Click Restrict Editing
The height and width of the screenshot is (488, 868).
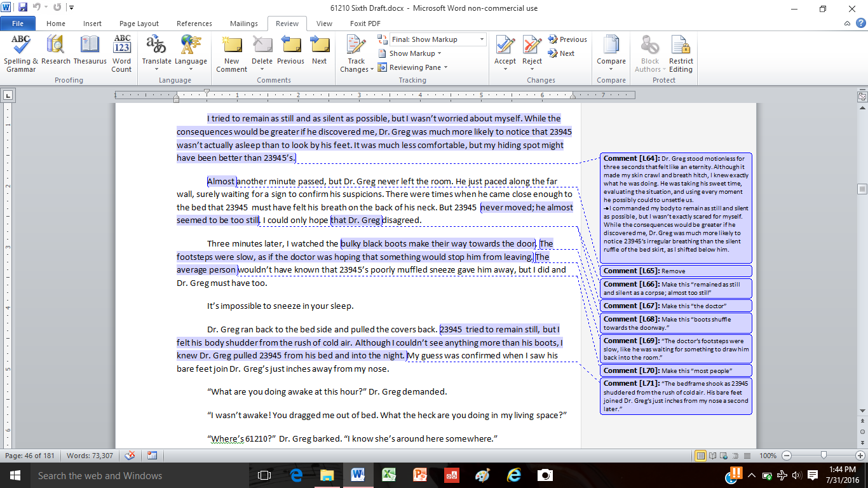tap(681, 54)
